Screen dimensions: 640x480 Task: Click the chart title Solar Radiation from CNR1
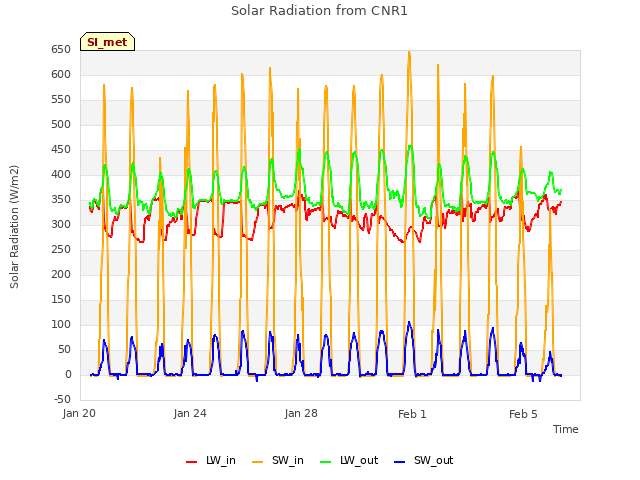click(319, 11)
